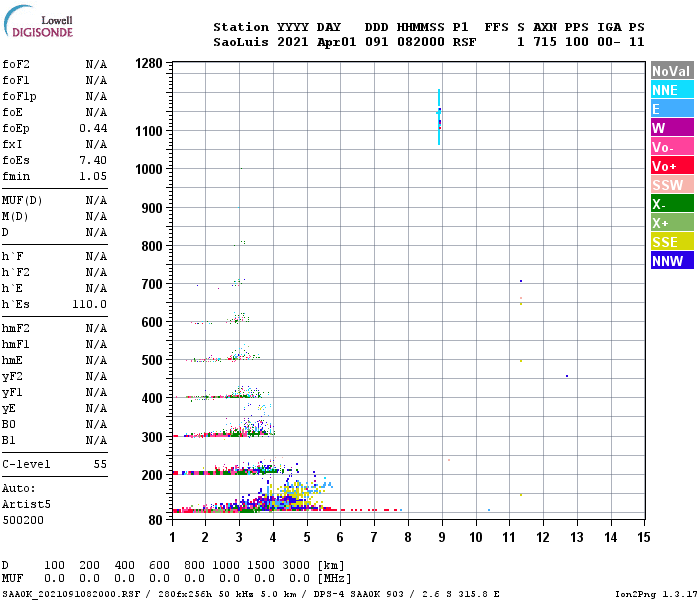700x600 pixels.
Task: Click the Artist5 auto-scaling label
Action: 26,504
